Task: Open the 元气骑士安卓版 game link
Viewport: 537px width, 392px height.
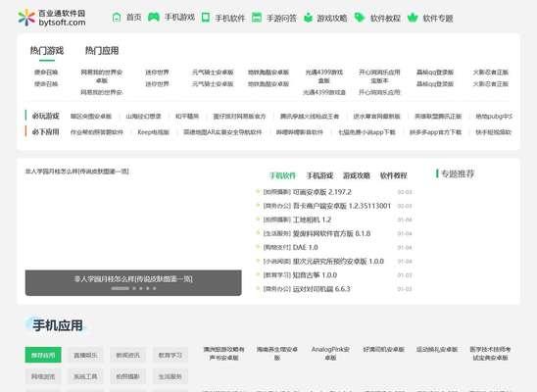Action: [213, 73]
